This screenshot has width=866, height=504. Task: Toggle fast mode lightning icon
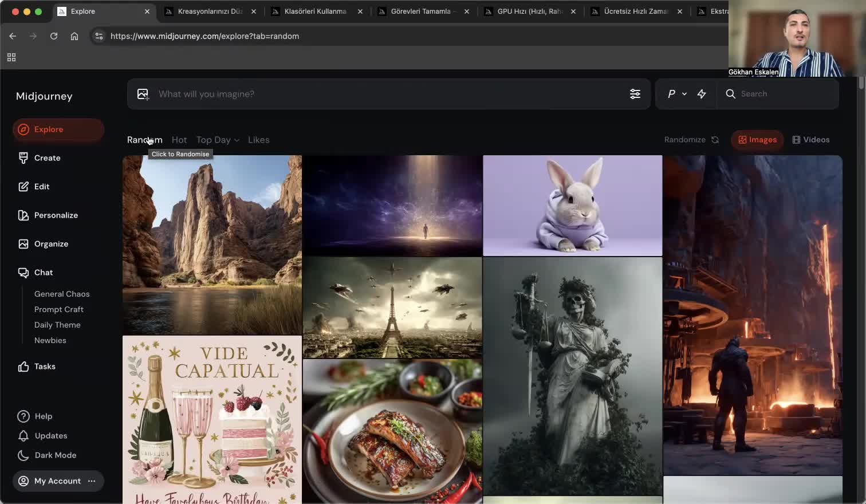point(702,94)
